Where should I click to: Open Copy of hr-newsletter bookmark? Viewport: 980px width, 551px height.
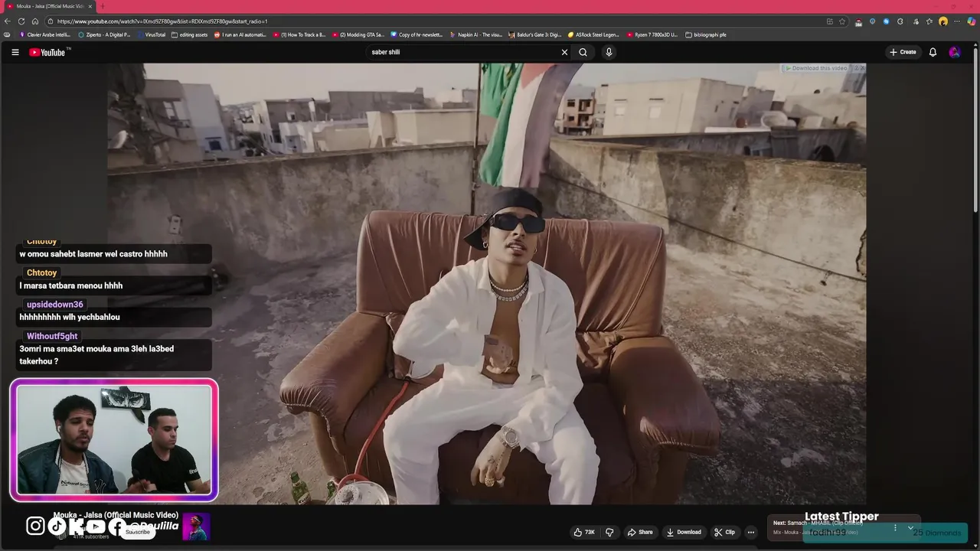click(416, 34)
